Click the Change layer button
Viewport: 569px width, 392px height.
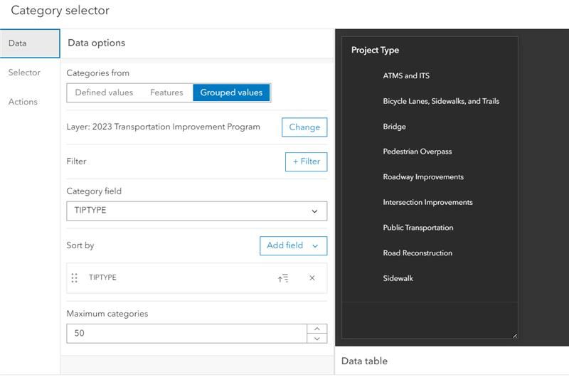tap(304, 127)
